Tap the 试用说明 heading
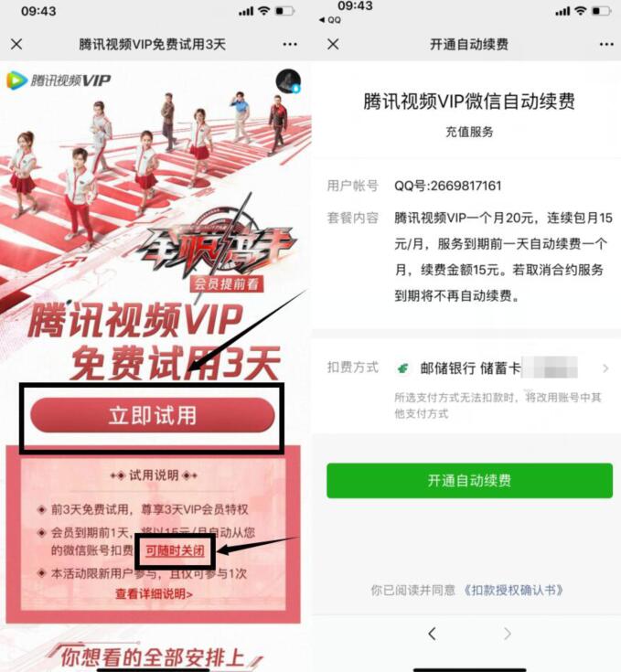621x672 pixels. [154, 475]
